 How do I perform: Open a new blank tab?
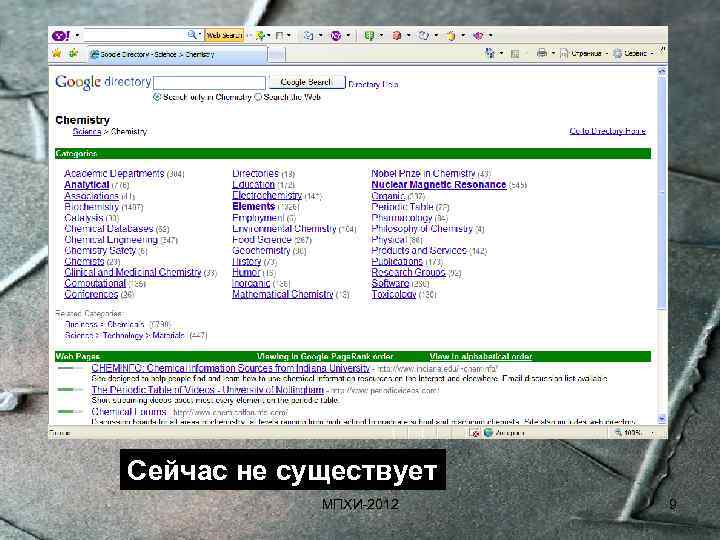tap(276, 55)
